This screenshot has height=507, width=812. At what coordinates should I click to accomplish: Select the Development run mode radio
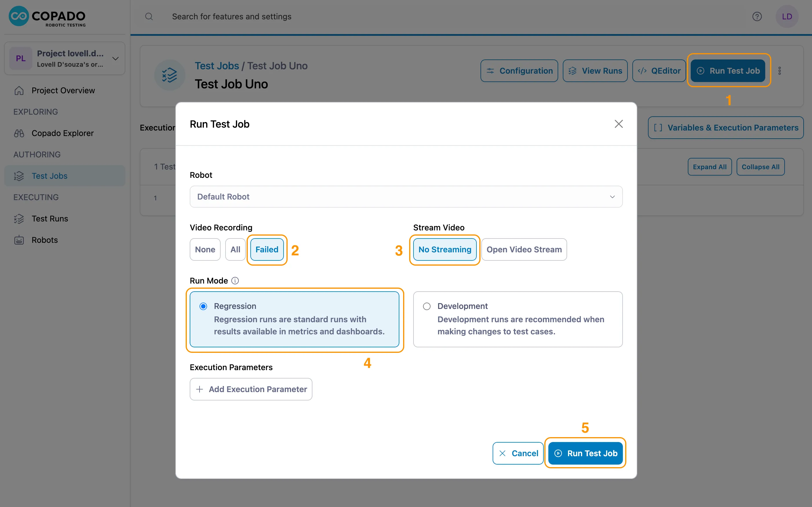point(427,306)
